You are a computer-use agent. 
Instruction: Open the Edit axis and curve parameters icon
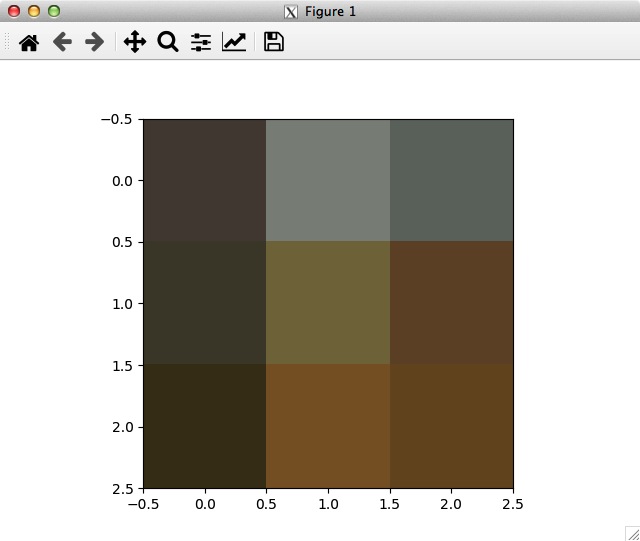[x=234, y=43]
